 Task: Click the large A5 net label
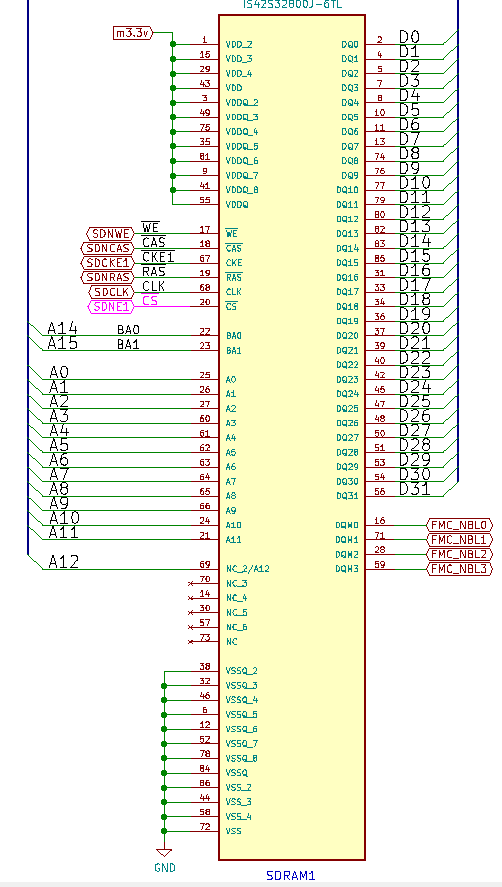(59, 445)
